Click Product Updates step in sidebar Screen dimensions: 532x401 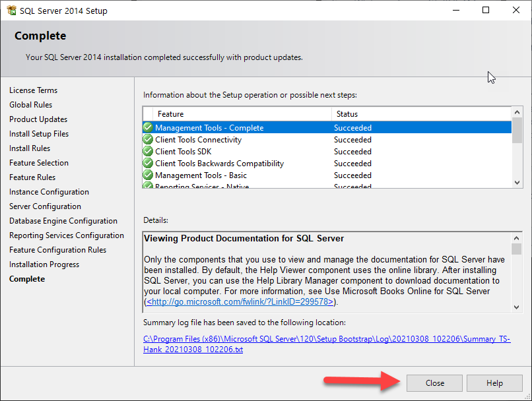click(38, 119)
